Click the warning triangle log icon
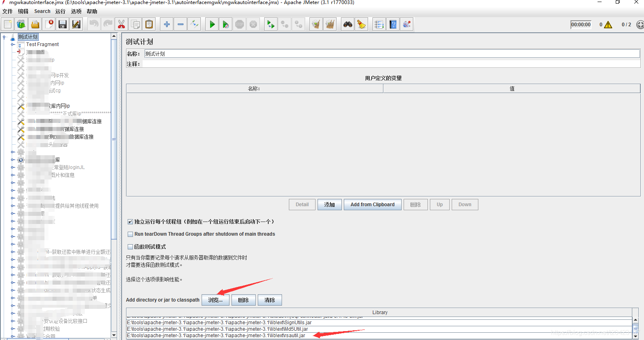Image resolution: width=644 pixels, height=340 pixels. (x=608, y=25)
